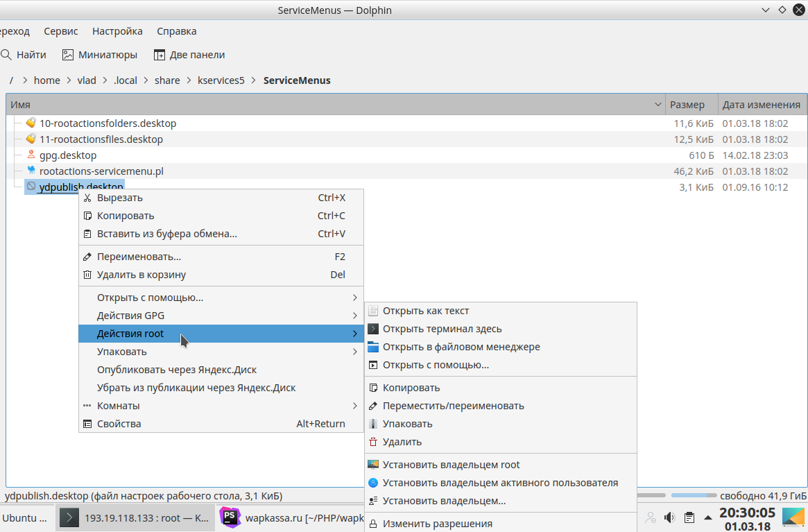The image size is (808, 532).
Task: Click the lock icon beside Изменить разрешения
Action: pos(373,523)
